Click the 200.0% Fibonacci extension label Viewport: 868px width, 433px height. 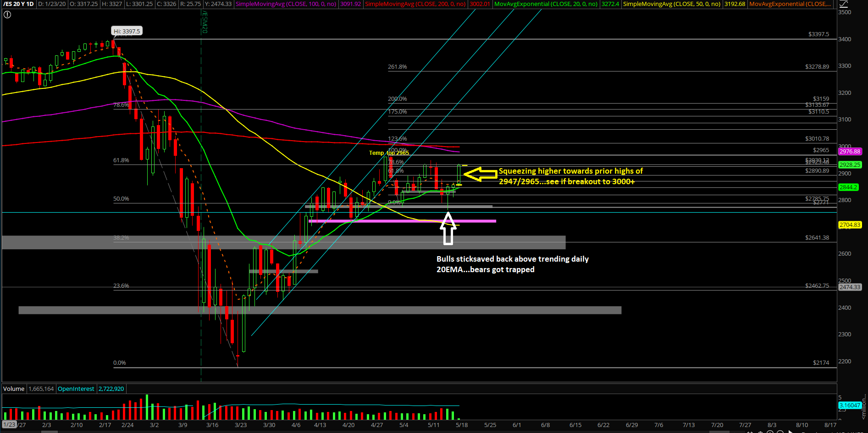pos(397,99)
